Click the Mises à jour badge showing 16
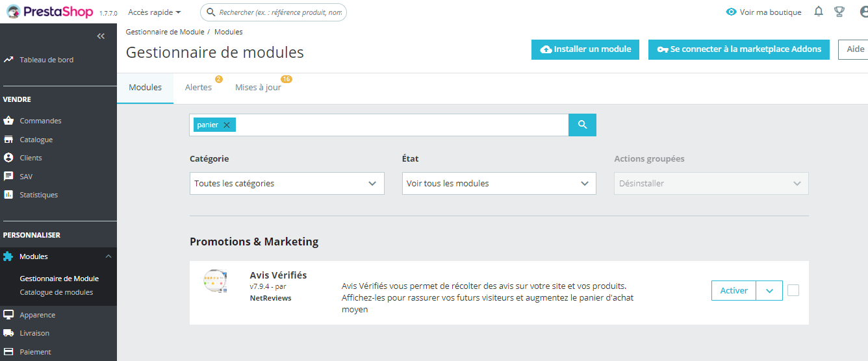Image resolution: width=868 pixels, height=361 pixels. pyautogui.click(x=287, y=79)
